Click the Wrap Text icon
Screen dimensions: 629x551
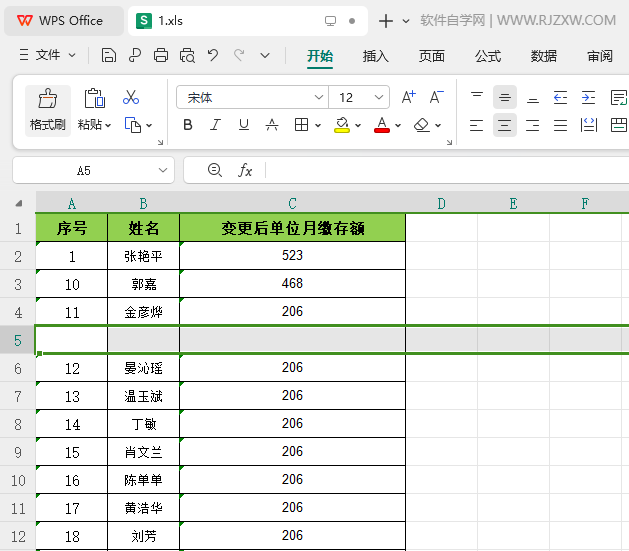(x=619, y=97)
